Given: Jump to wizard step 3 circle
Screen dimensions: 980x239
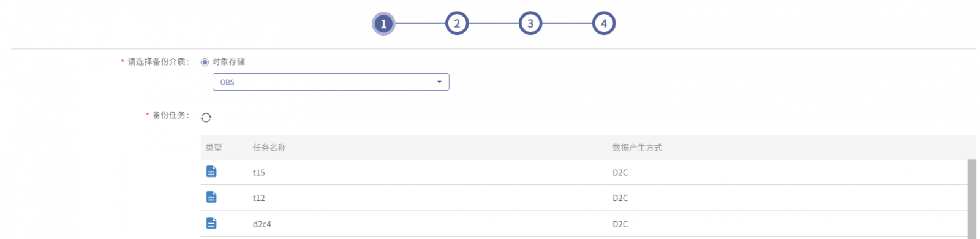Looking at the screenshot, I should point(530,24).
